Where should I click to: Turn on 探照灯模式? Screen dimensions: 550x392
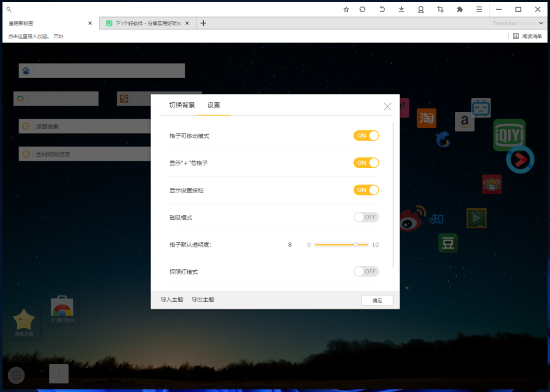click(x=366, y=271)
